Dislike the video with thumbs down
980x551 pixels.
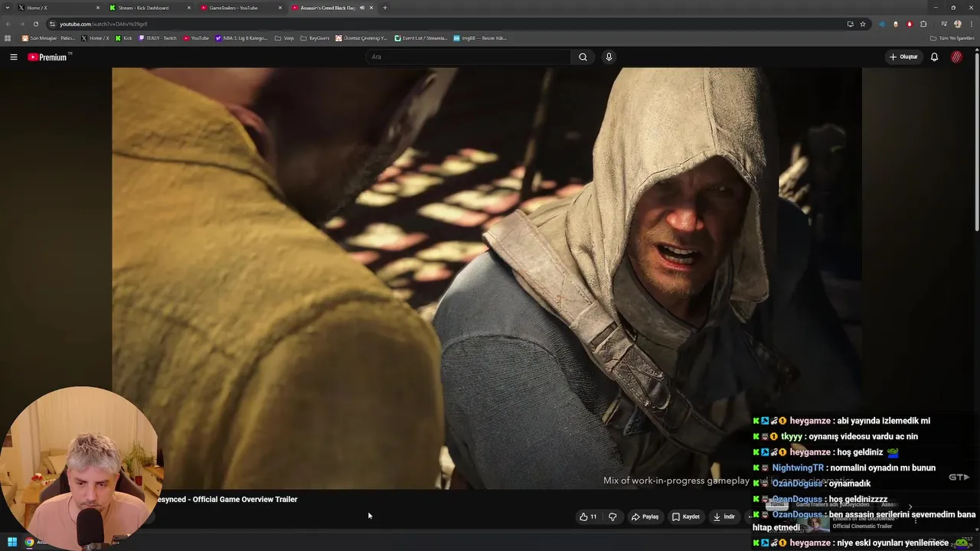[x=612, y=517]
